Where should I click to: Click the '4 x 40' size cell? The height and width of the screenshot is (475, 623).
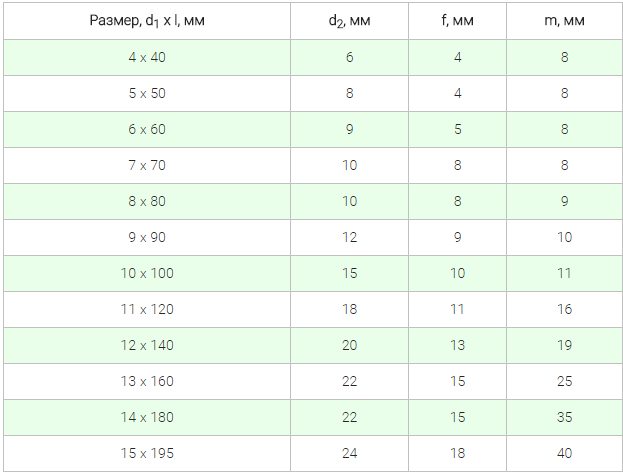point(147,58)
